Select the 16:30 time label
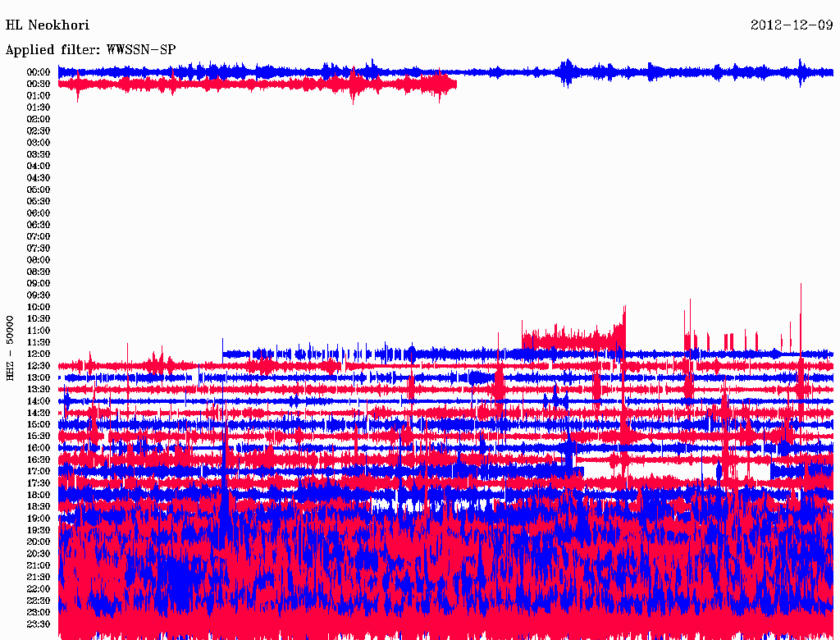This screenshot has width=840, height=640. (39, 460)
